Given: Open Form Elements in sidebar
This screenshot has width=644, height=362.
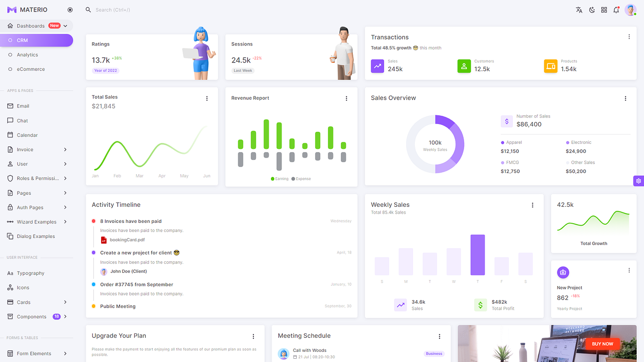Looking at the screenshot, I should point(34,354).
